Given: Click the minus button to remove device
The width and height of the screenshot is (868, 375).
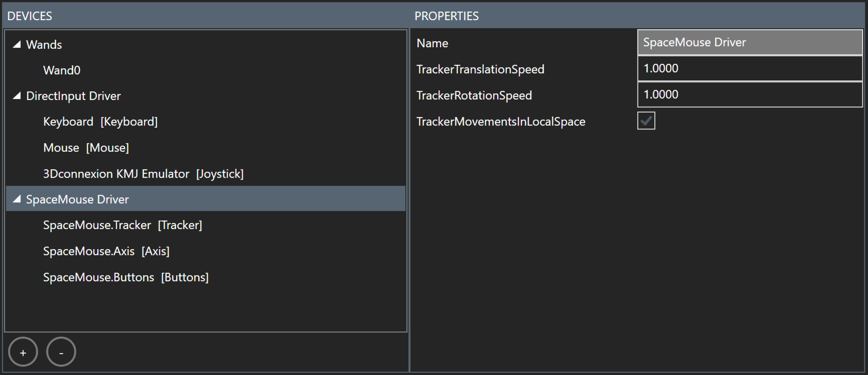Looking at the screenshot, I should coord(61,352).
